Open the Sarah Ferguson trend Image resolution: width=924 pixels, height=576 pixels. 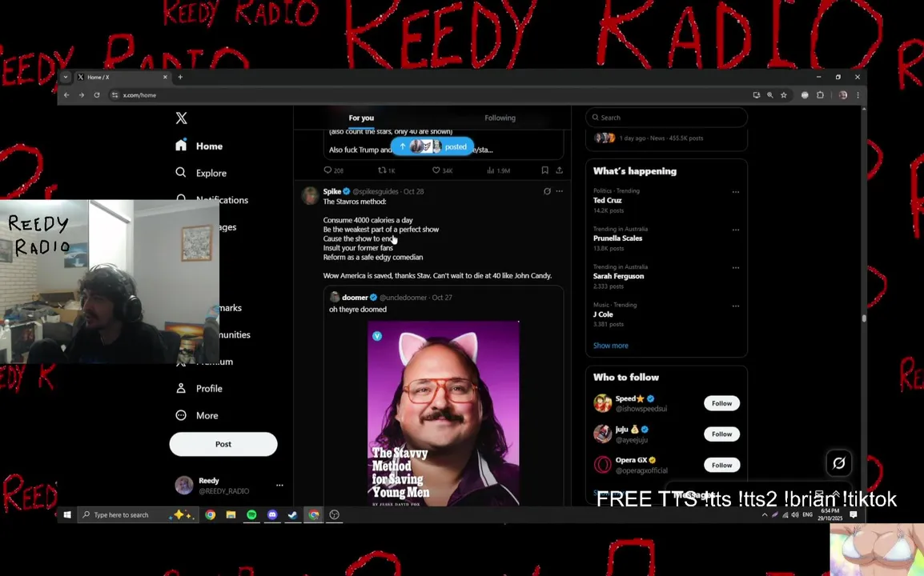click(618, 276)
